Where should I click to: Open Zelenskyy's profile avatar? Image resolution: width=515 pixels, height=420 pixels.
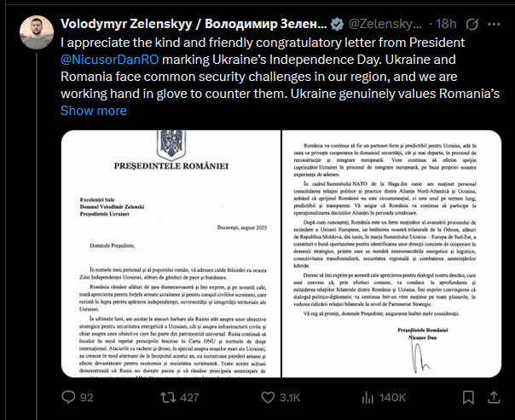click(x=37, y=32)
